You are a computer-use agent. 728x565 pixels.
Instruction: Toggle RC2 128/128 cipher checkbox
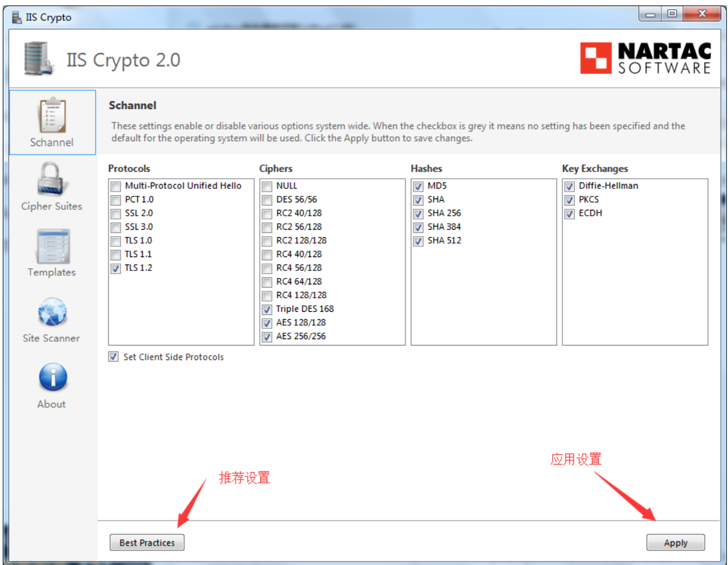267,241
